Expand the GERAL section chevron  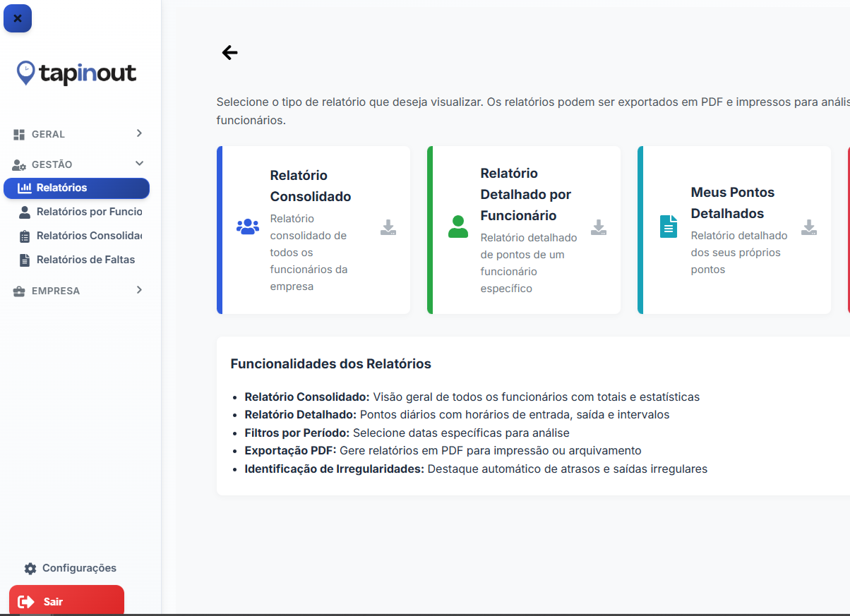139,133
